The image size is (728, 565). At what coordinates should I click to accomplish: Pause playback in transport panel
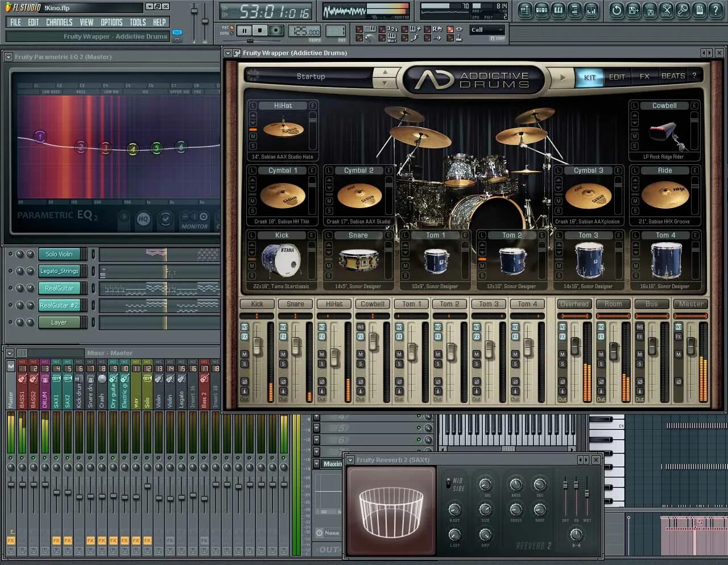245,30
